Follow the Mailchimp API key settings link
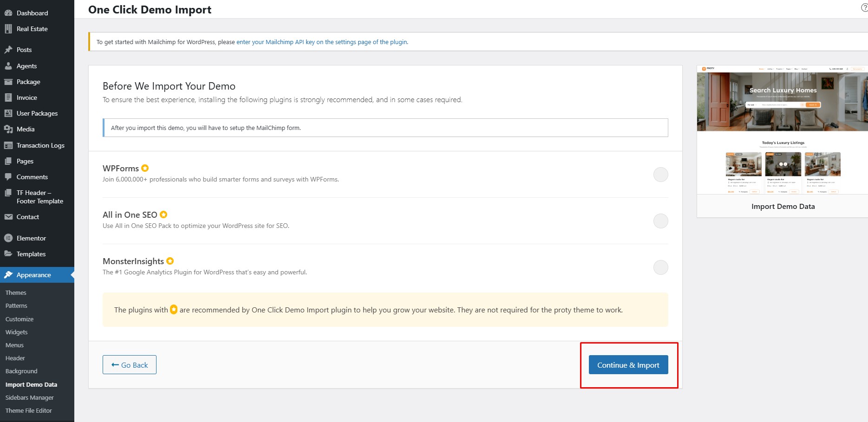 click(322, 42)
